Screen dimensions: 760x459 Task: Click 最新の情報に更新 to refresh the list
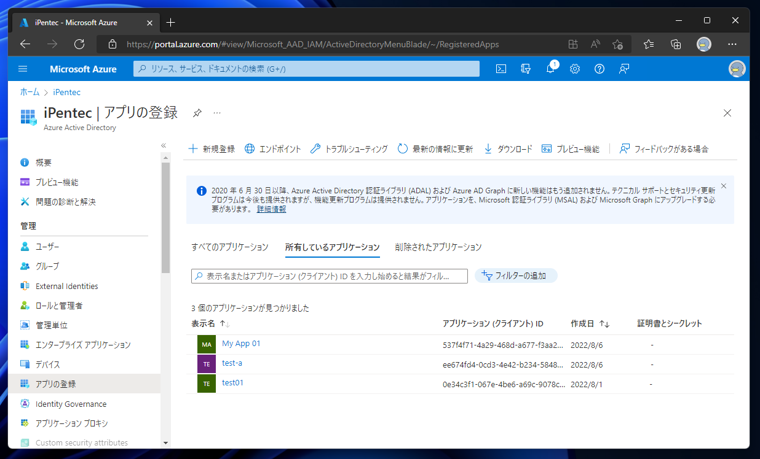point(435,149)
